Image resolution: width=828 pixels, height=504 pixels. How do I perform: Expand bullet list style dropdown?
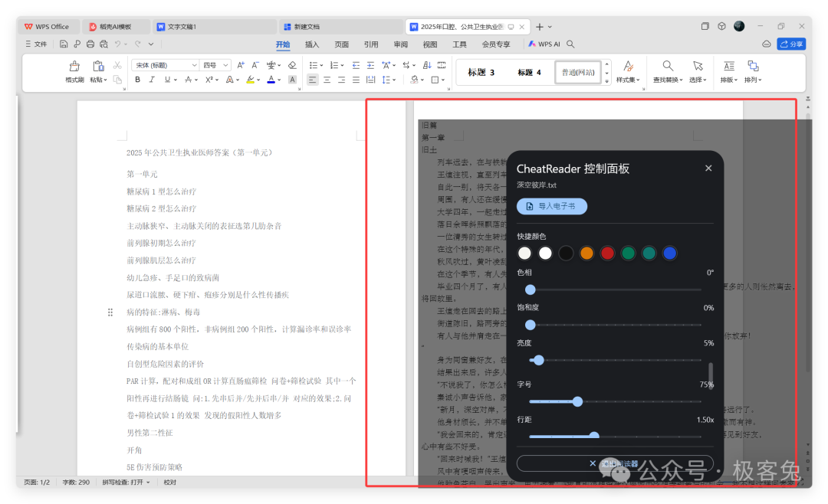(321, 65)
